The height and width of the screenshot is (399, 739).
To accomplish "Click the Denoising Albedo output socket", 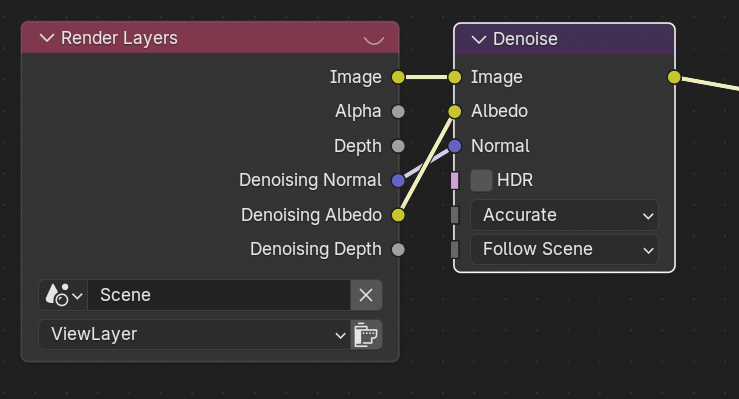I will (398, 215).
